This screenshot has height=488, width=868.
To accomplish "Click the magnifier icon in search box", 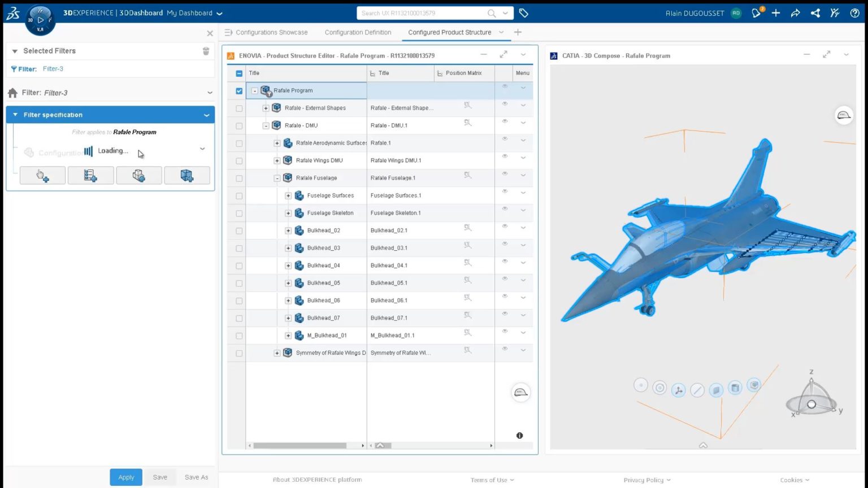I will 492,13.
